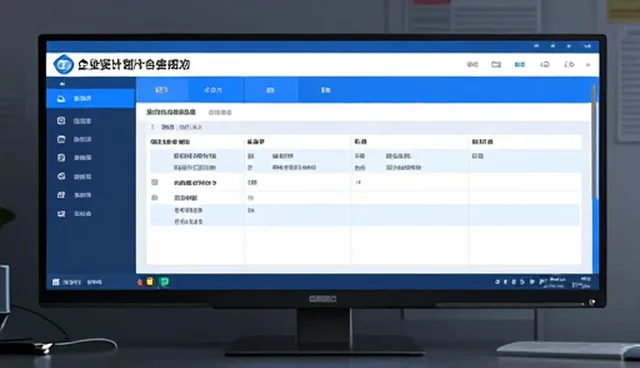This screenshot has width=640, height=368.
Task: Select the highlighted item in the sidebar menu
Action: (91, 98)
